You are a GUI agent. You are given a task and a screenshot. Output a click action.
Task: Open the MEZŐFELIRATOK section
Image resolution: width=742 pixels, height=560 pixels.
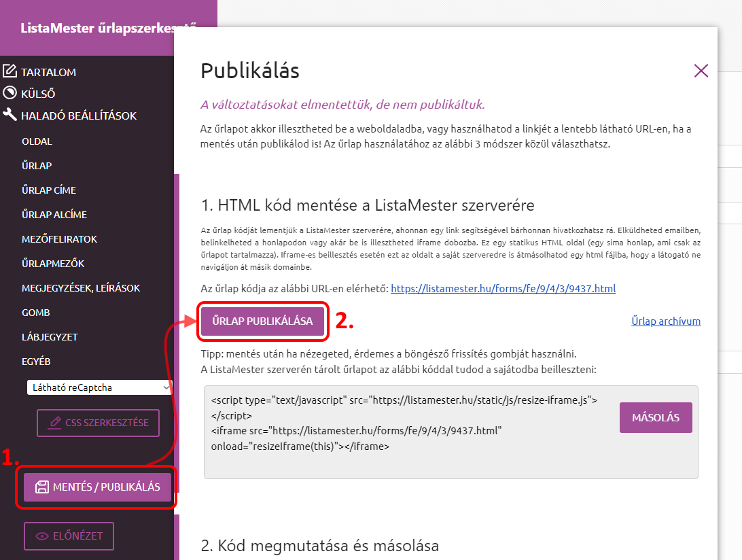point(59,239)
